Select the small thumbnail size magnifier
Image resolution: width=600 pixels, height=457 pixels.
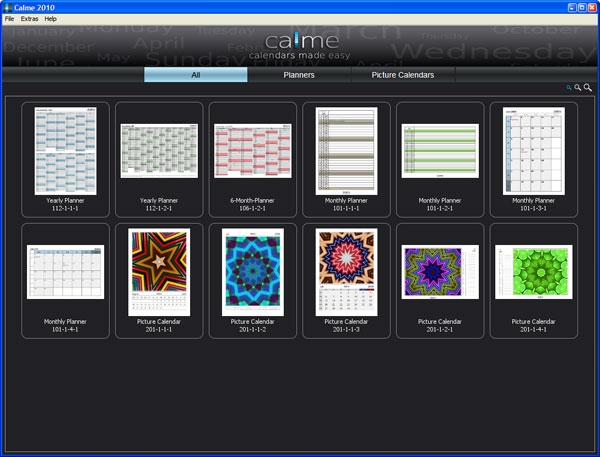coord(569,88)
